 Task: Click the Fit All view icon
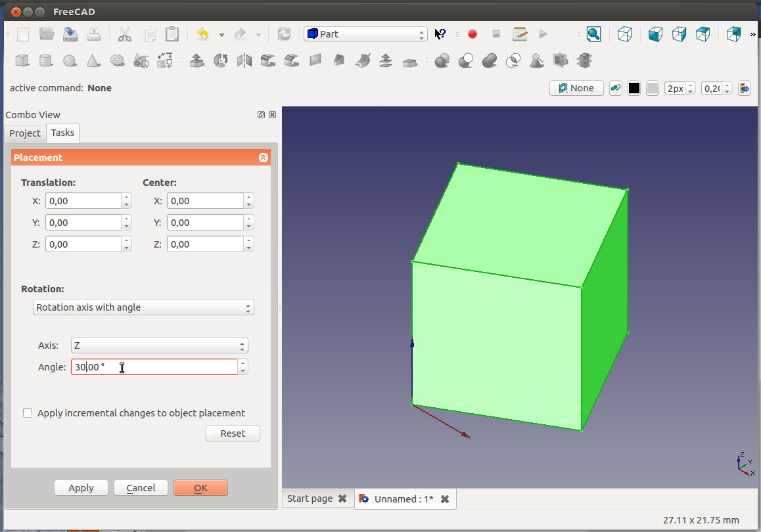point(594,34)
